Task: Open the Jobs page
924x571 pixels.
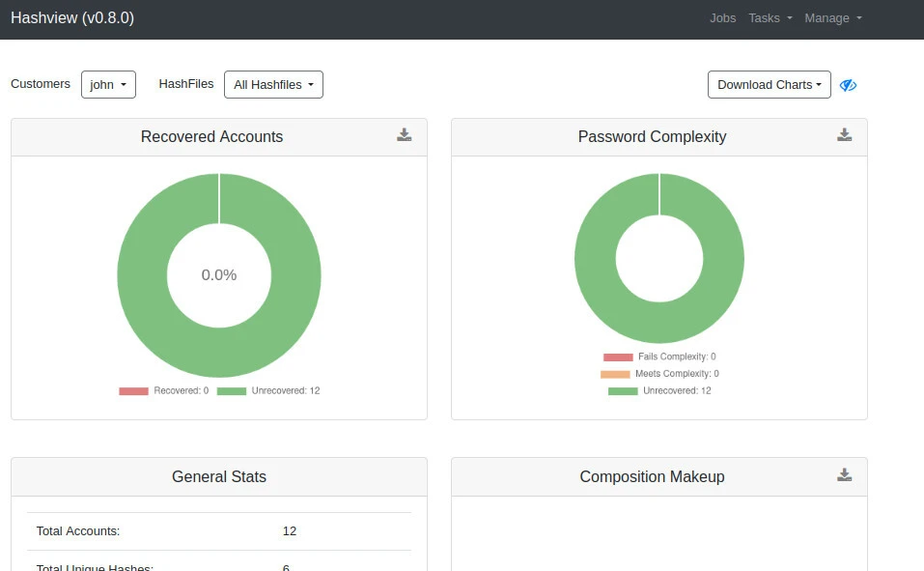Action: click(722, 18)
